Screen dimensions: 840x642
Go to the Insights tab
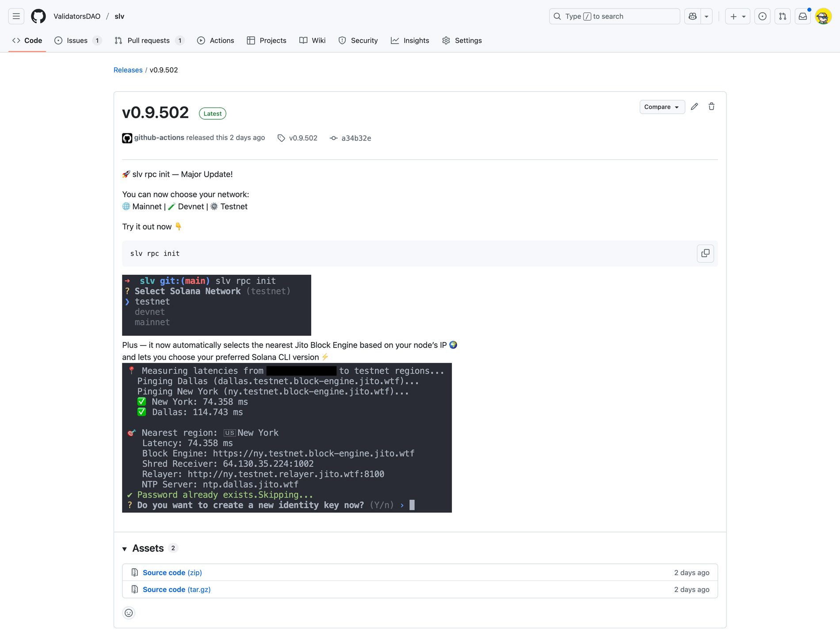(410, 41)
